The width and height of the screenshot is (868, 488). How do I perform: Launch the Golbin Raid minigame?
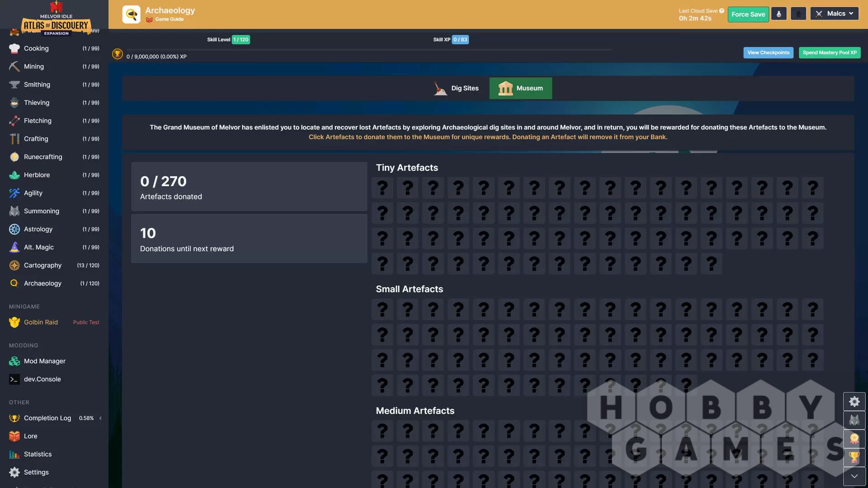[54, 322]
